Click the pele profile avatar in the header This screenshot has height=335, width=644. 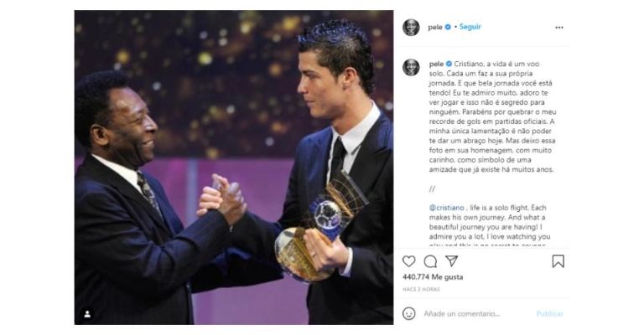click(x=411, y=27)
